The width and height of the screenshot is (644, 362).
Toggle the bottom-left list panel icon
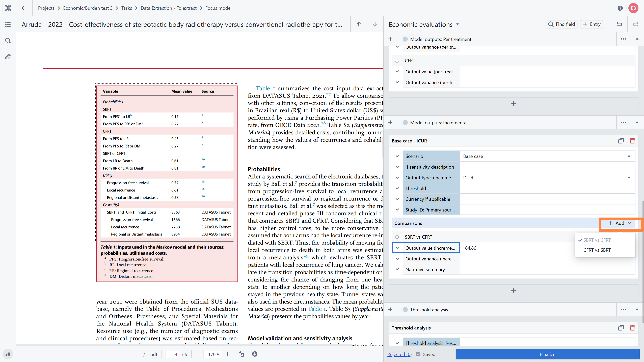[x=8, y=354]
